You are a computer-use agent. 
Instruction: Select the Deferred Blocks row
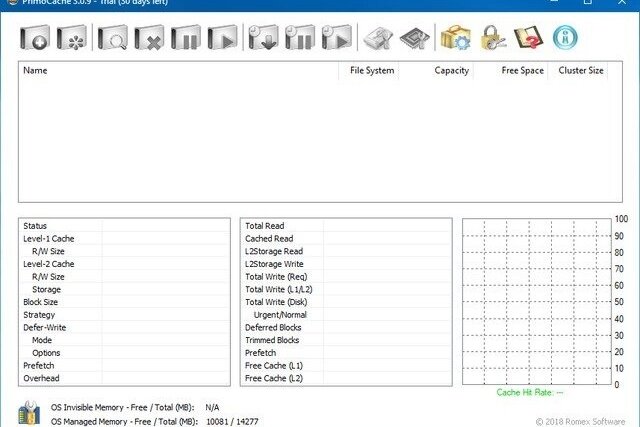tap(346, 327)
